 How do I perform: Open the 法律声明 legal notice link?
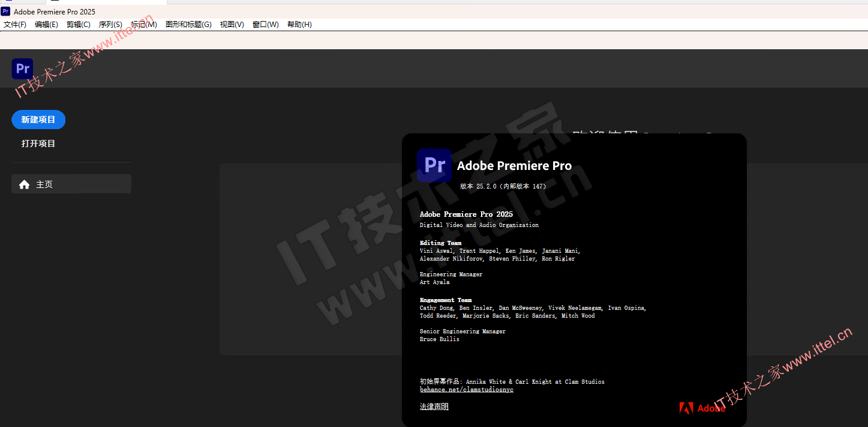434,407
